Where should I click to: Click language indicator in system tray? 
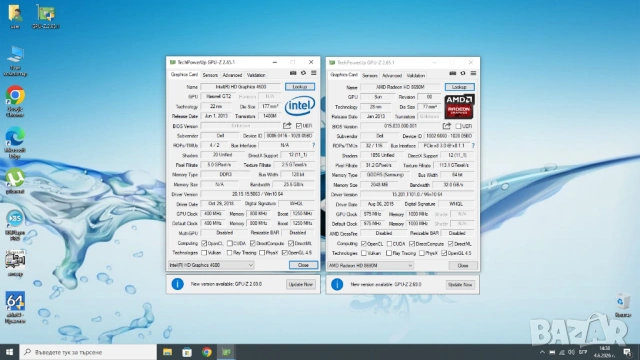583,352
